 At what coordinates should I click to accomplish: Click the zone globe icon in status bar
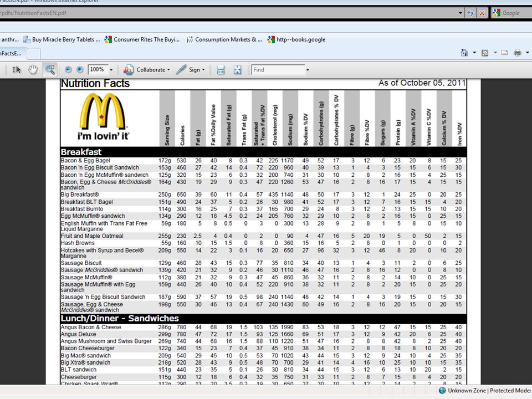click(x=442, y=391)
